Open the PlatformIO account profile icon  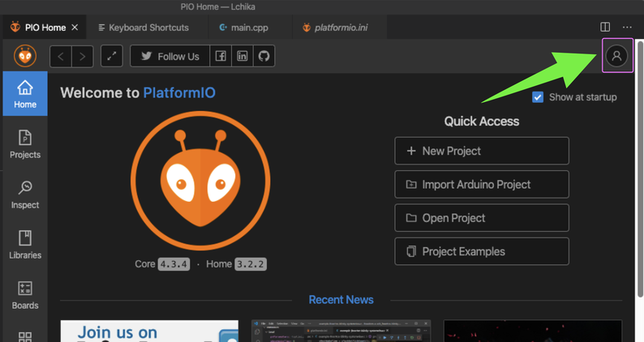(x=616, y=56)
